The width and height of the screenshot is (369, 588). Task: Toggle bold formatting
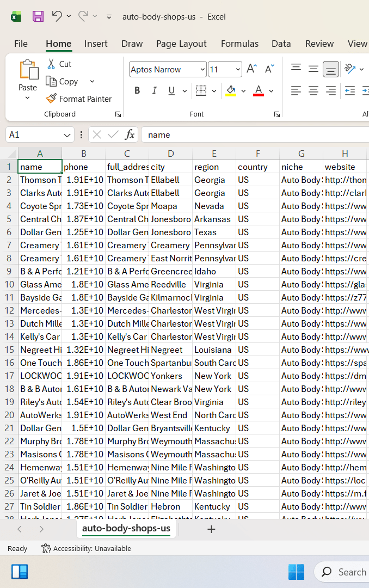coord(137,90)
